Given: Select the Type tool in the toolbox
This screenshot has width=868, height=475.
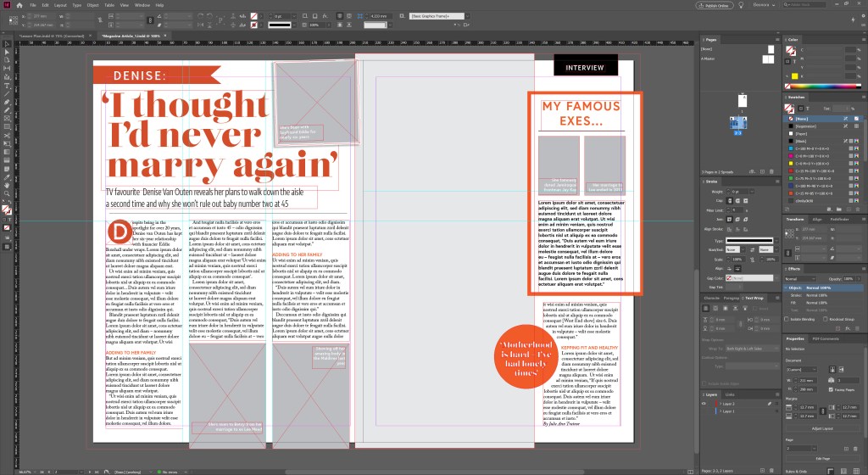Looking at the screenshot, I should click(x=7, y=86).
